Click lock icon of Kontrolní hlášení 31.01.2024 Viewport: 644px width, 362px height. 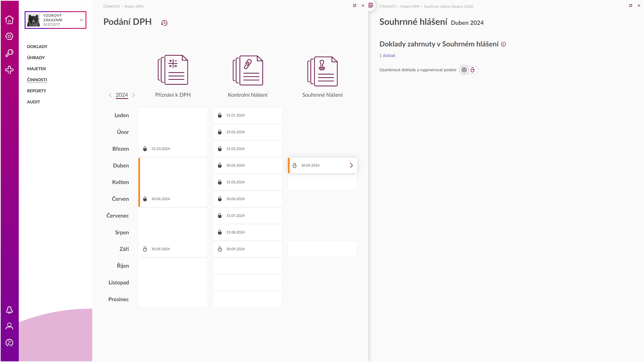[x=220, y=115]
